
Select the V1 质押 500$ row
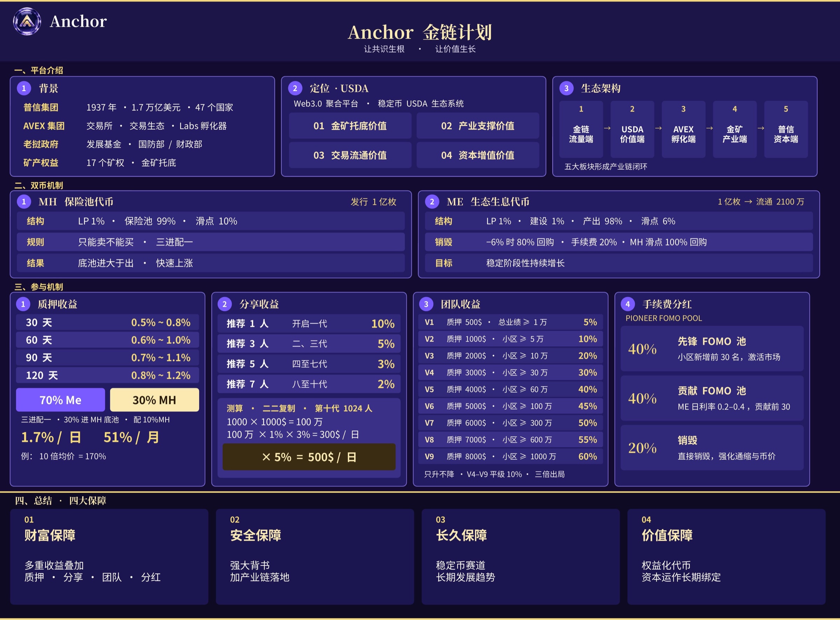pyautogui.click(x=511, y=322)
